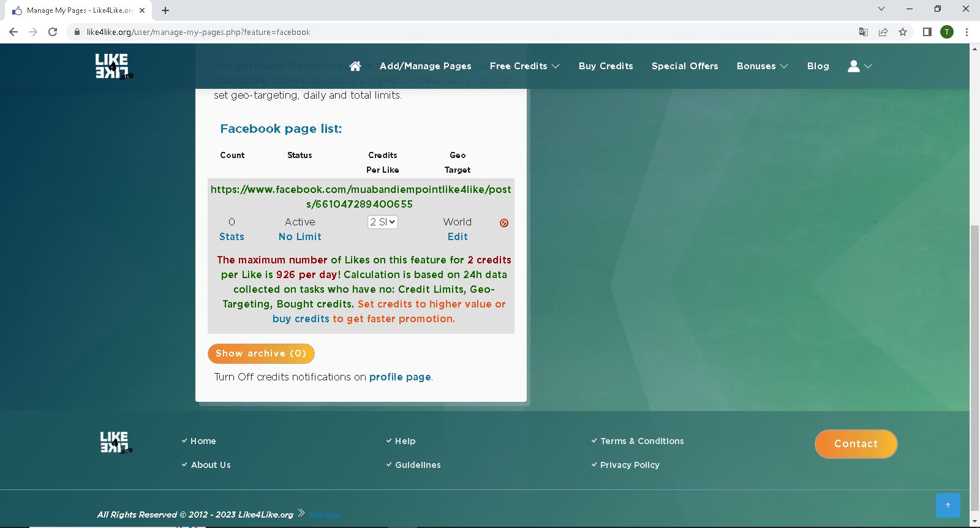Open a new tab with plus icon

tap(165, 10)
